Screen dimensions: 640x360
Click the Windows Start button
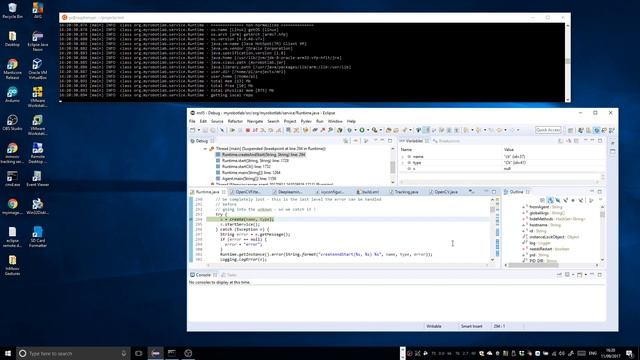tap(8, 353)
